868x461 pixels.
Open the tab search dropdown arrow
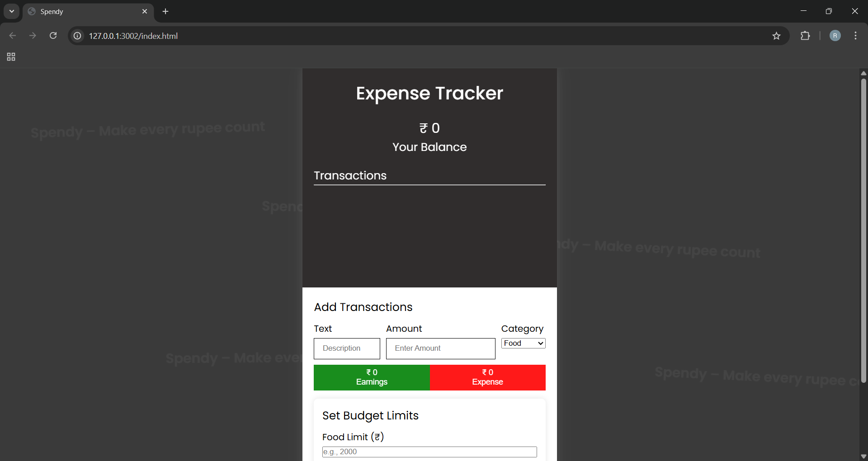point(12,11)
